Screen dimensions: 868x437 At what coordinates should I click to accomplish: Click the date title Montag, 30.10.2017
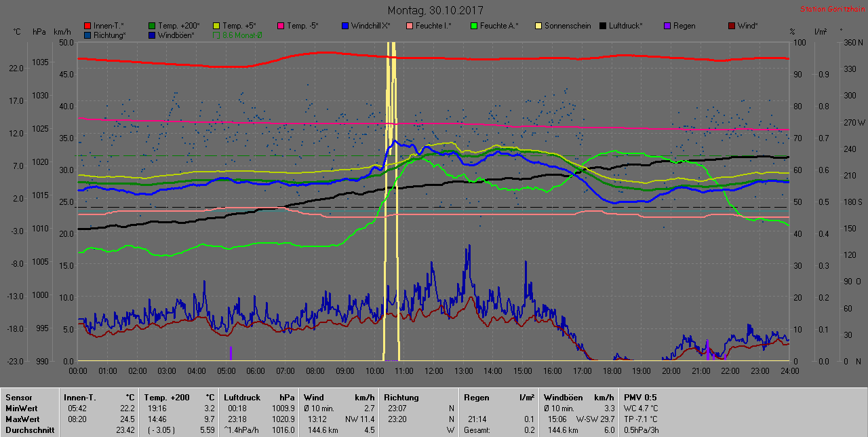[x=434, y=10]
